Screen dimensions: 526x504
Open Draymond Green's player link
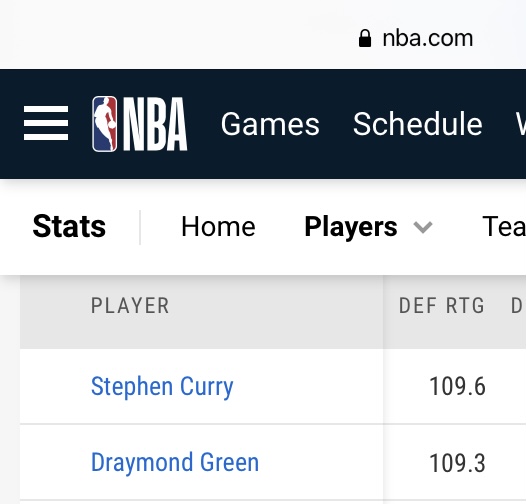(175, 462)
